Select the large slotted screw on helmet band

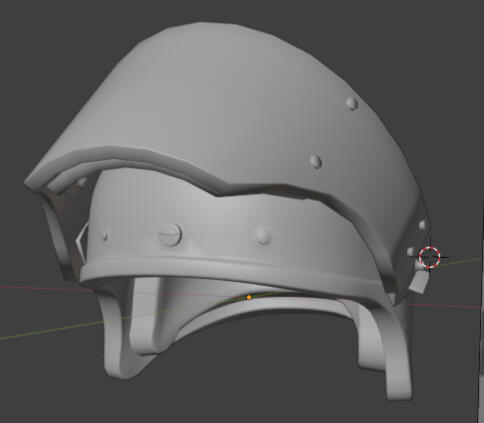(170, 234)
